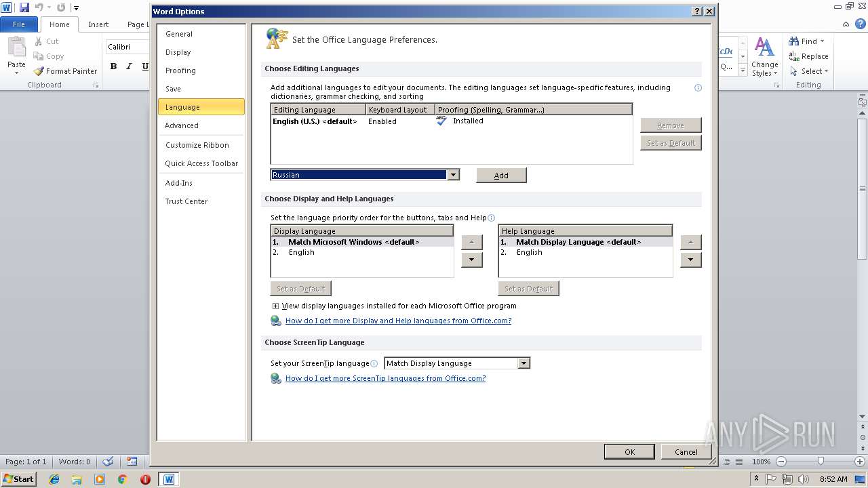Screen dimensions: 868x488
Task: Select the Quick Access Toolbar category
Action: (201, 163)
